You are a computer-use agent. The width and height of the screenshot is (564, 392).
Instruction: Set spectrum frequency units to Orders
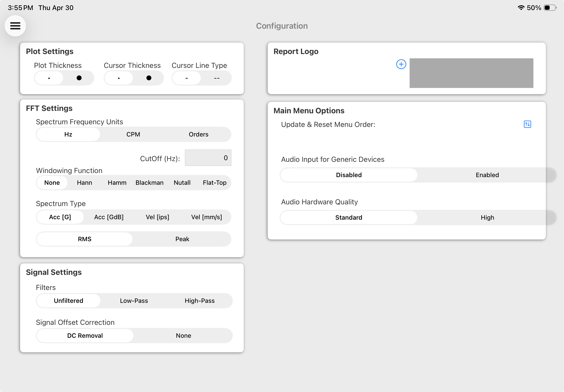click(x=198, y=134)
